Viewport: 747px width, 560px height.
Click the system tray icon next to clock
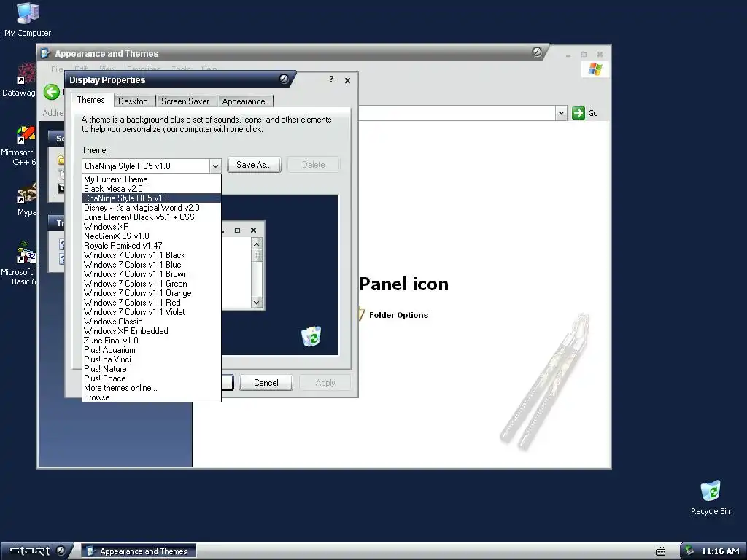pyautogui.click(x=689, y=551)
